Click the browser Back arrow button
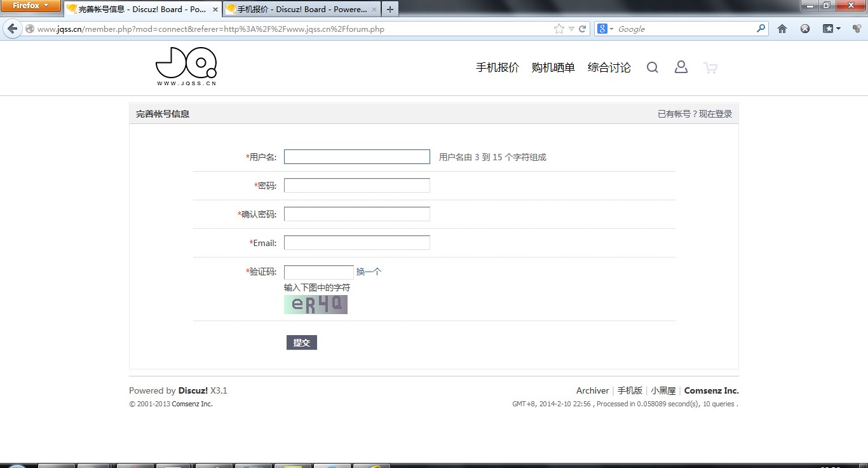 click(x=13, y=29)
